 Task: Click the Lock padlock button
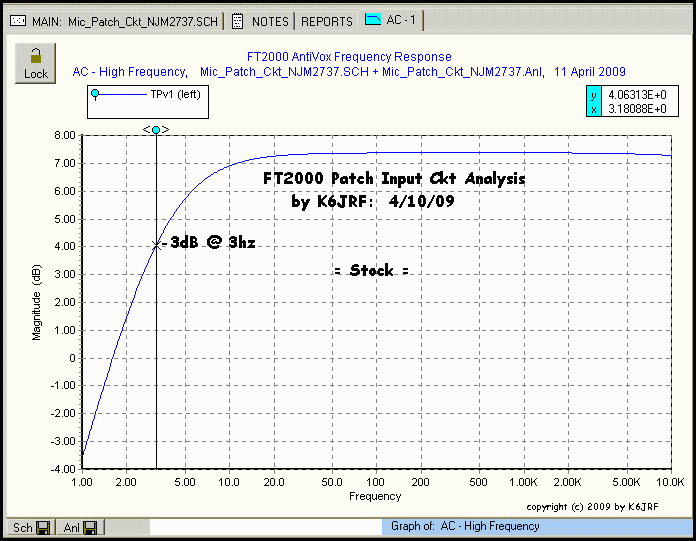pyautogui.click(x=35, y=63)
